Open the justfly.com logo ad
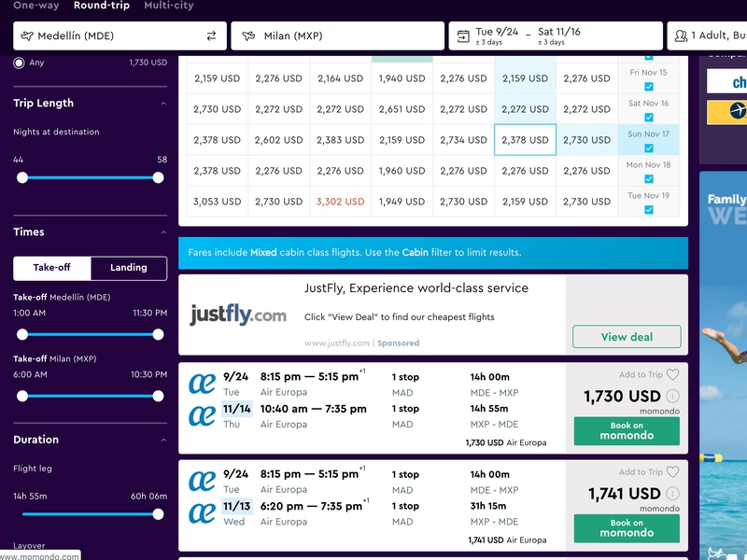Viewport: 747px width, 560px height. coord(238,315)
